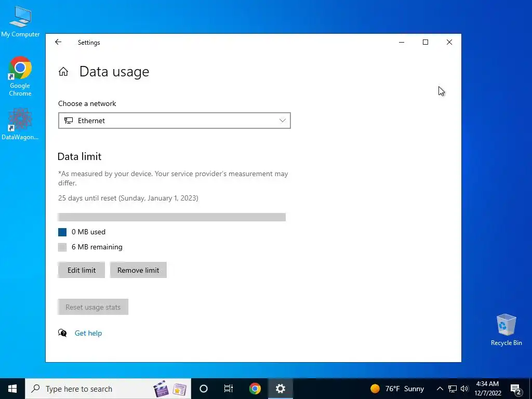This screenshot has width=532, height=399.
Task: Go back with the Settings back arrow
Action: [58, 42]
